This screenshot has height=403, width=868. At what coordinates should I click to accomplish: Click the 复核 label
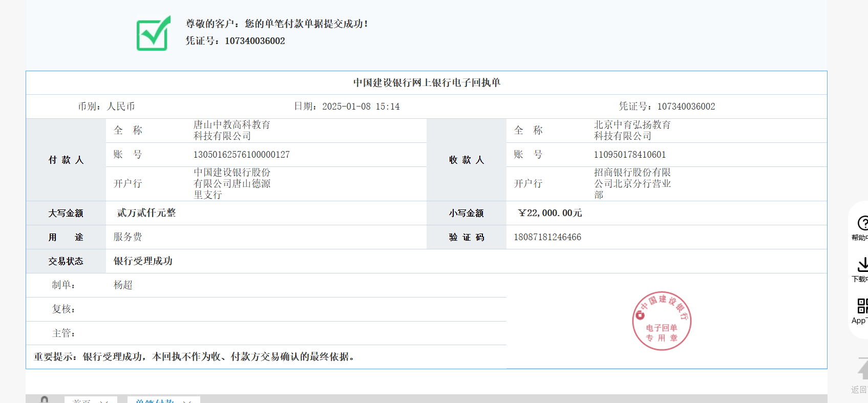[x=64, y=309]
